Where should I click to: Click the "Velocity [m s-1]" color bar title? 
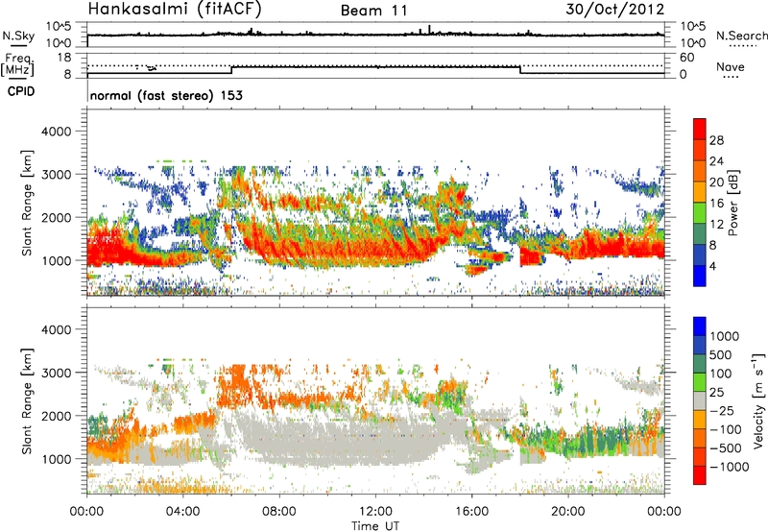pos(758,400)
